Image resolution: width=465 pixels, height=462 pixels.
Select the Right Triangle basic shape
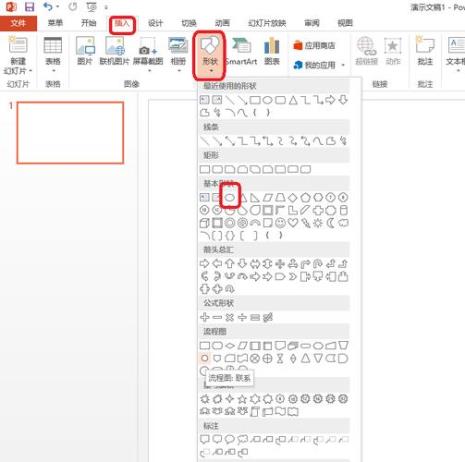click(x=255, y=198)
